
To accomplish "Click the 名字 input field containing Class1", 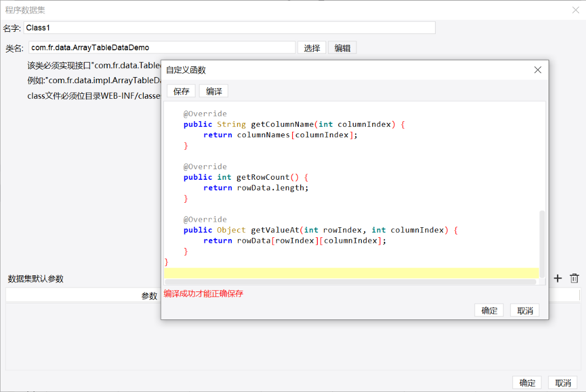I will click(230, 28).
